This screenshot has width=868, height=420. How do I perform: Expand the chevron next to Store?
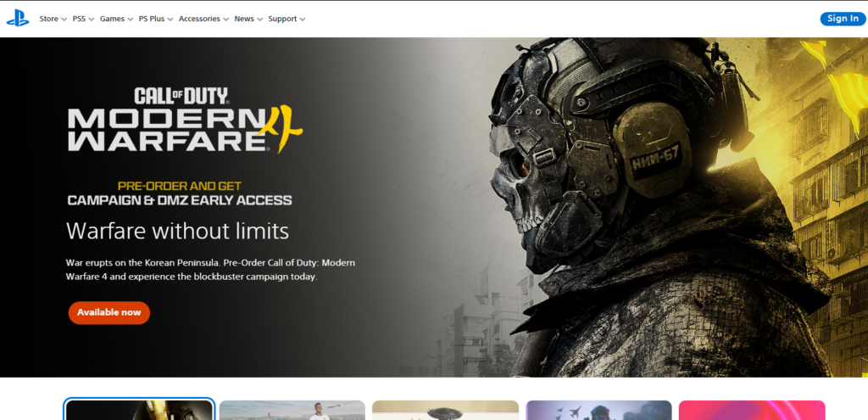click(x=64, y=20)
